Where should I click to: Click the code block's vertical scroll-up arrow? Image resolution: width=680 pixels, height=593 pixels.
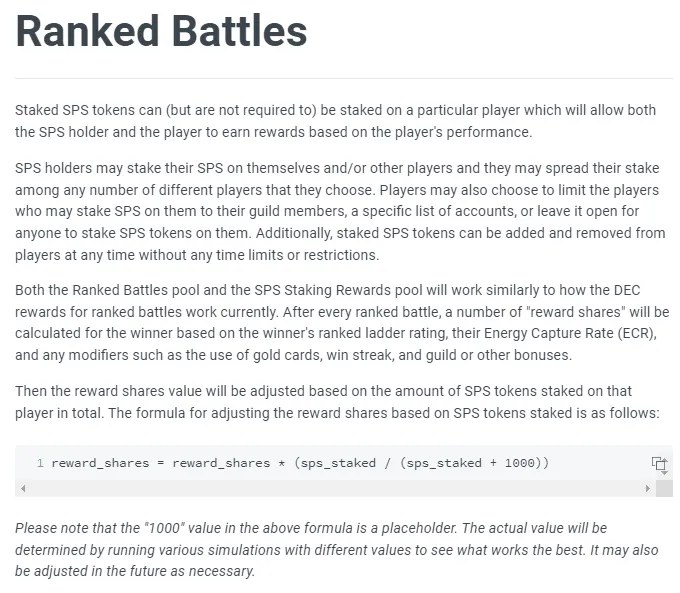(664, 460)
